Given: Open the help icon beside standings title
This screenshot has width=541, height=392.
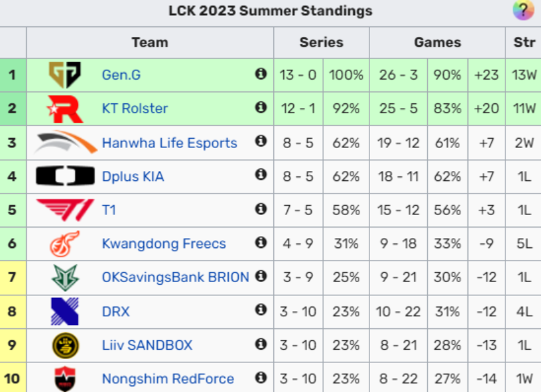Looking at the screenshot, I should pos(523,10).
